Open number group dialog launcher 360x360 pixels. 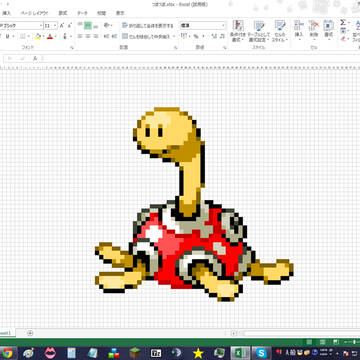pyautogui.click(x=225, y=48)
